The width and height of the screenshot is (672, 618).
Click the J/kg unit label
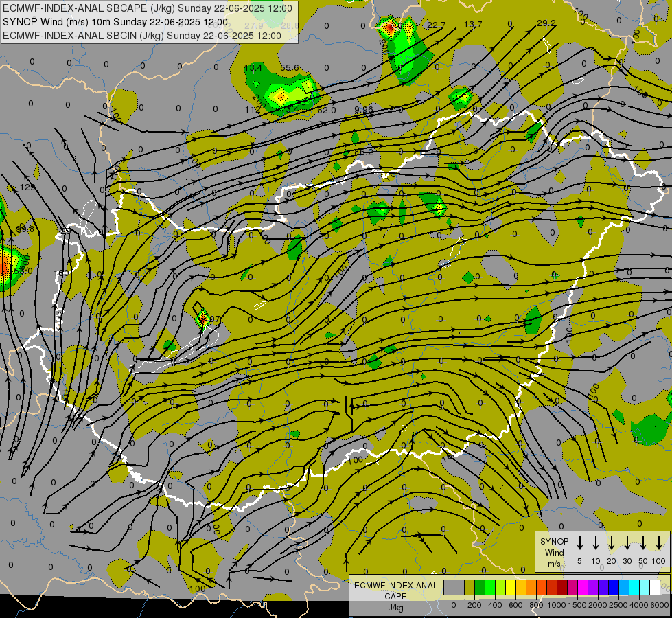click(395, 608)
